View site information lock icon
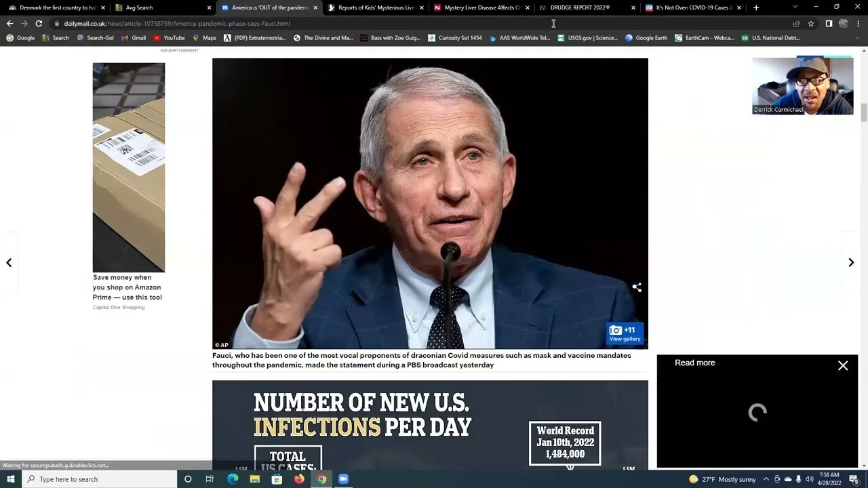Viewport: 868px width, 488px height. click(58, 23)
